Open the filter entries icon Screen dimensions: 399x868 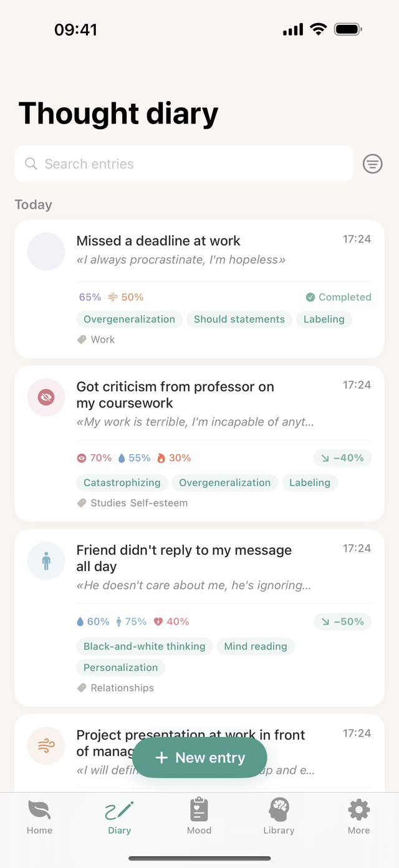(x=372, y=164)
